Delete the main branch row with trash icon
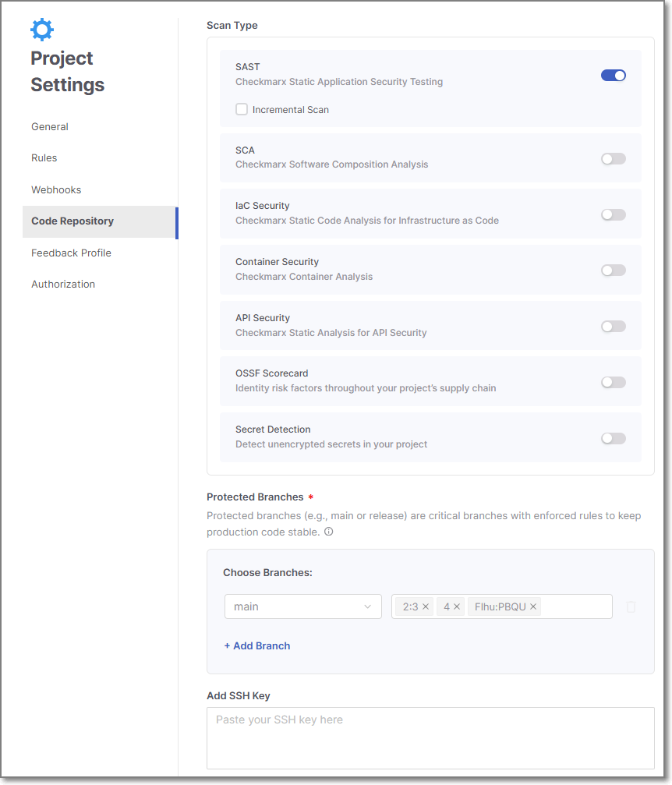 [631, 606]
